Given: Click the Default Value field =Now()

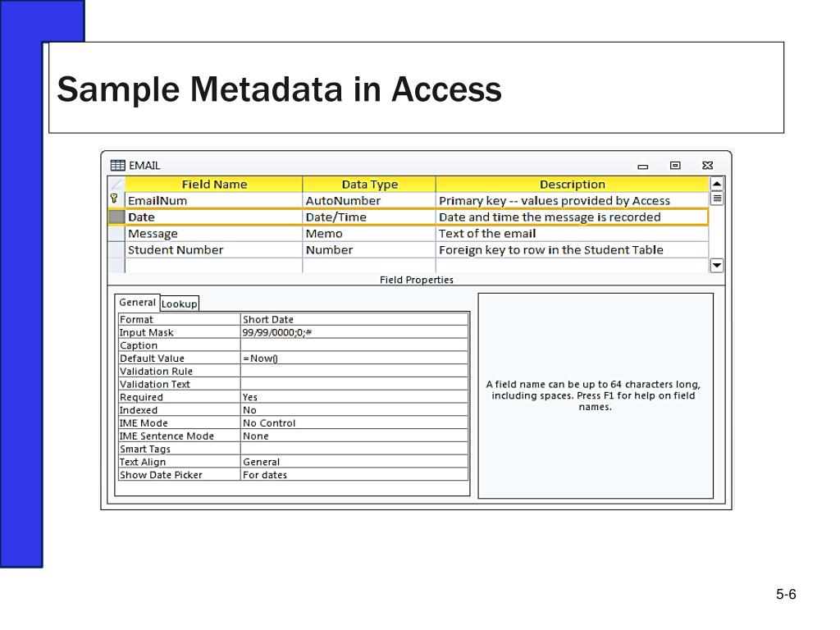Looking at the screenshot, I should click(354, 358).
